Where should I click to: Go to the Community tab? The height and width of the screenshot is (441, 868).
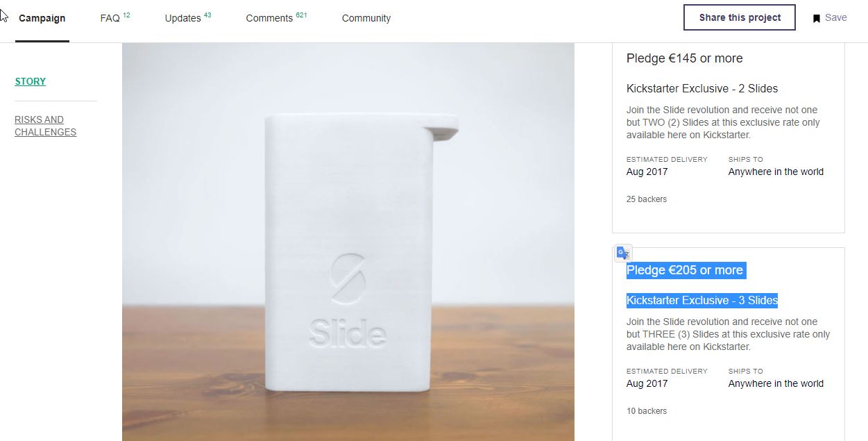point(366,18)
